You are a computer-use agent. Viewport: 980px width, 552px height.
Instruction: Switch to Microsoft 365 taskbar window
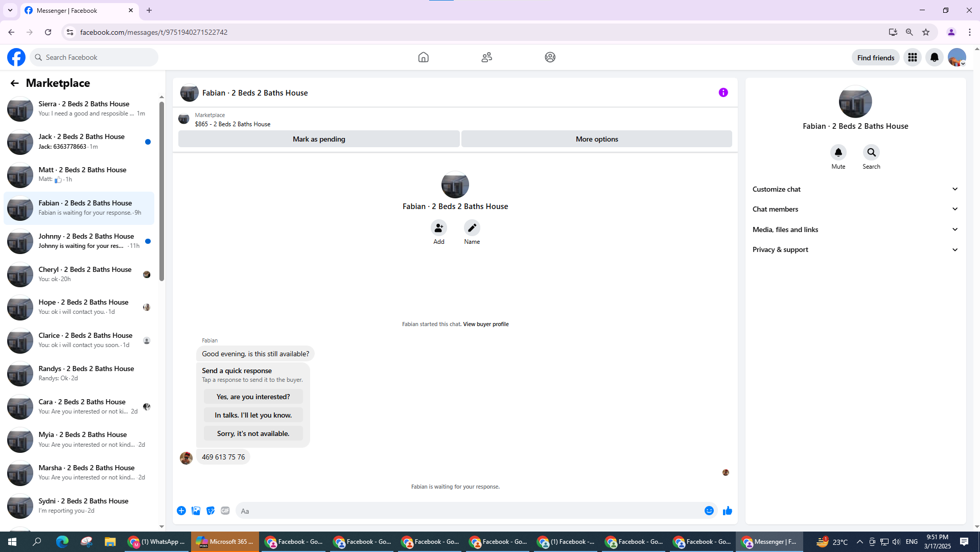click(225, 542)
